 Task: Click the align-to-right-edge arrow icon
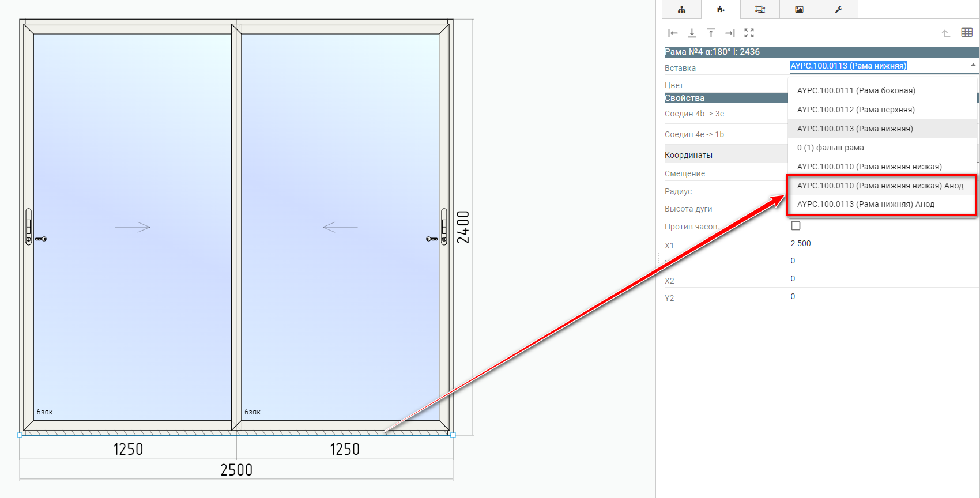point(730,33)
